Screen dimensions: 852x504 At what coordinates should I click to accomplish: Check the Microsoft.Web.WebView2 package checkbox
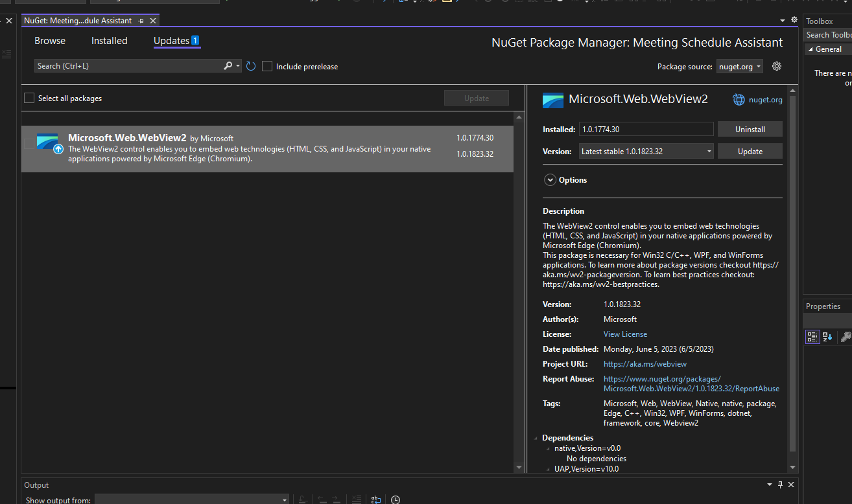(29, 143)
